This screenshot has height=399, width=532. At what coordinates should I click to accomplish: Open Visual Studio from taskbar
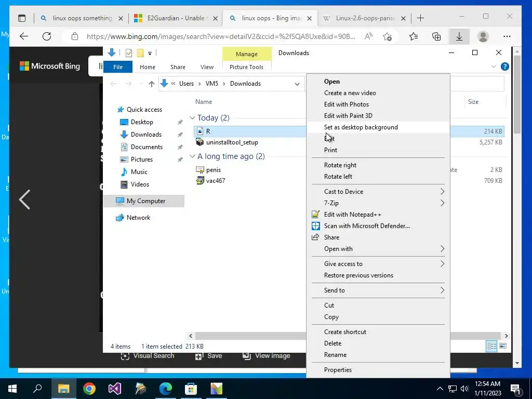[x=115, y=389]
